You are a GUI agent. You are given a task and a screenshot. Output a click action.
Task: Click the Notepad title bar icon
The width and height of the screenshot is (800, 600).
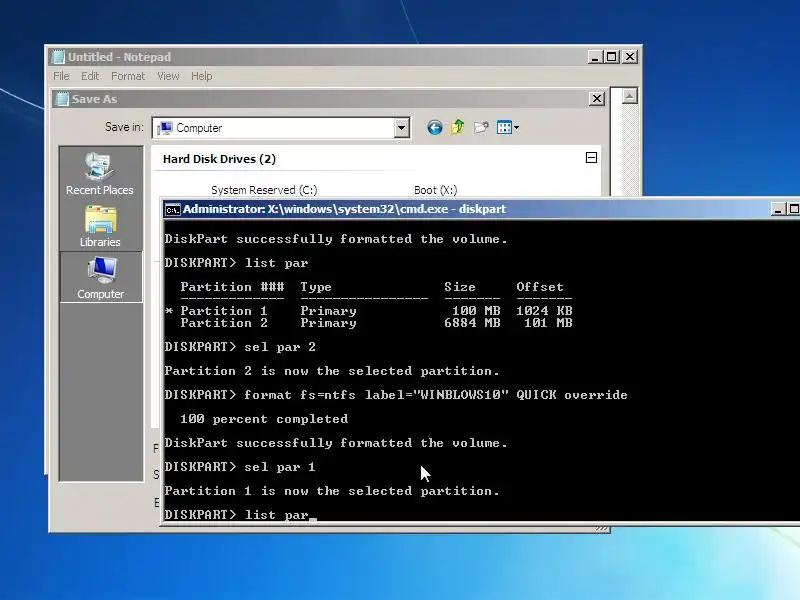59,57
